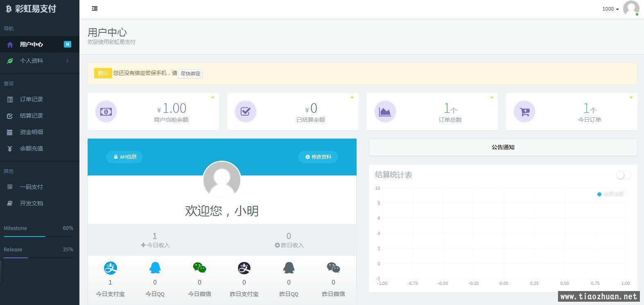The height and width of the screenshot is (305, 644).
Task: Click the total orders chart icon
Action: (385, 112)
